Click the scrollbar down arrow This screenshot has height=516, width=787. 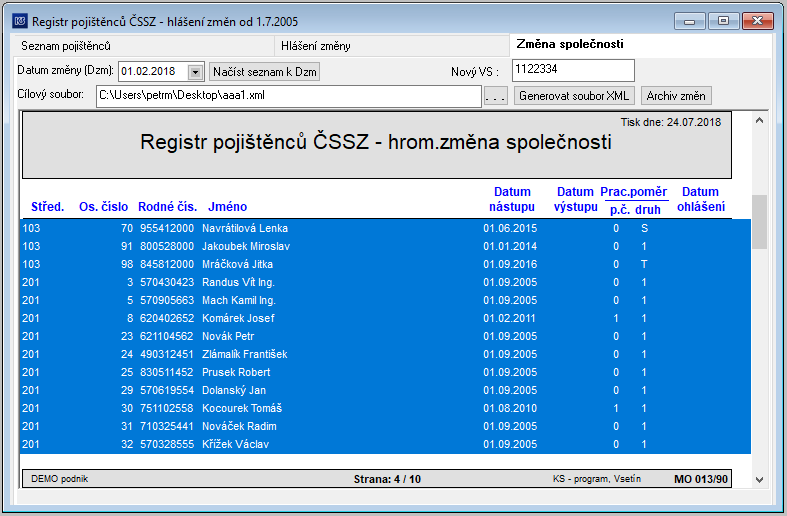point(759,480)
